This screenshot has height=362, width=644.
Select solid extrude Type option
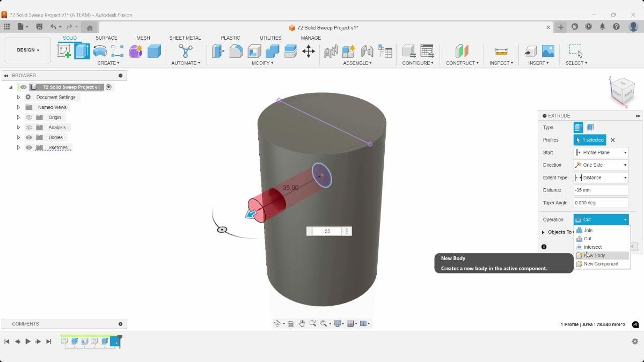pos(578,127)
